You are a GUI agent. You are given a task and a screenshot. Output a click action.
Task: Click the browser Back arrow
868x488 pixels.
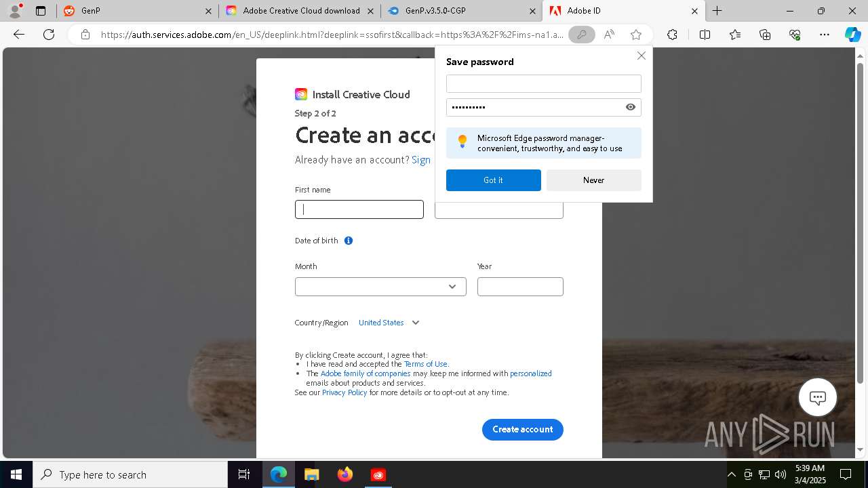tap(19, 35)
